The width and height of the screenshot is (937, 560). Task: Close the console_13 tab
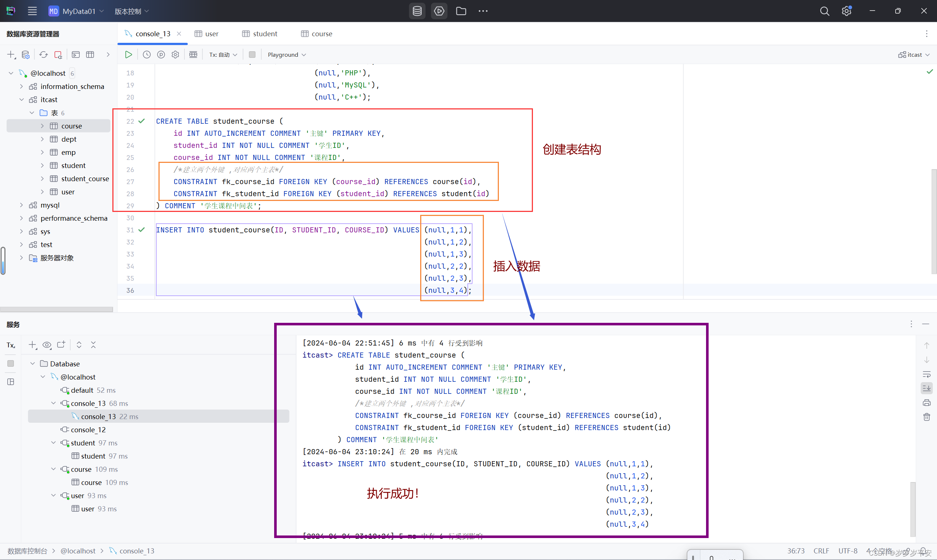[x=179, y=34]
